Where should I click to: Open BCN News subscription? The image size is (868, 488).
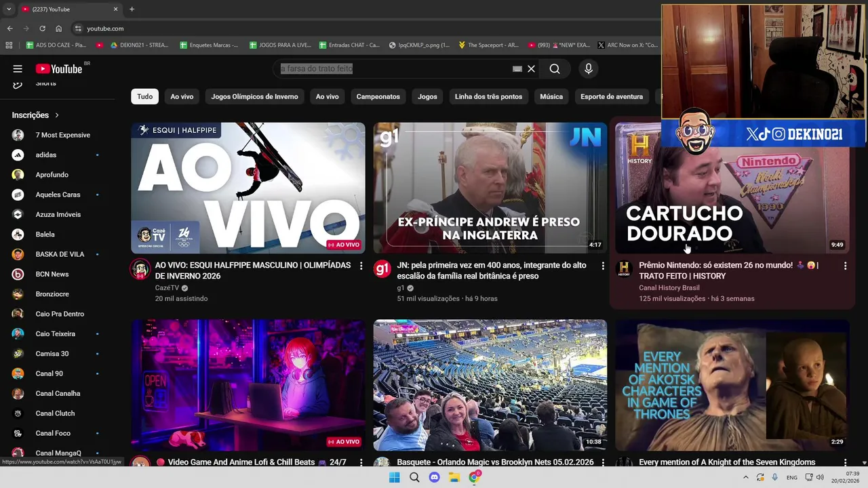58,274
